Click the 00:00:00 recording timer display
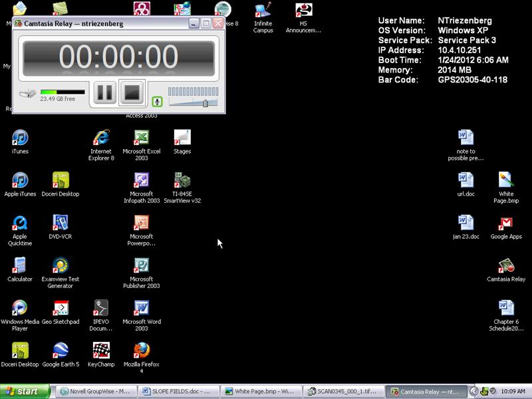532x399 pixels. pyautogui.click(x=118, y=58)
